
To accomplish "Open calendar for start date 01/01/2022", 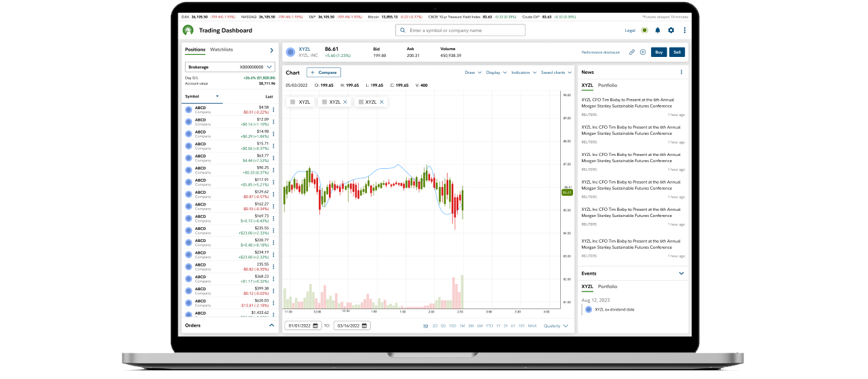I will [316, 326].
